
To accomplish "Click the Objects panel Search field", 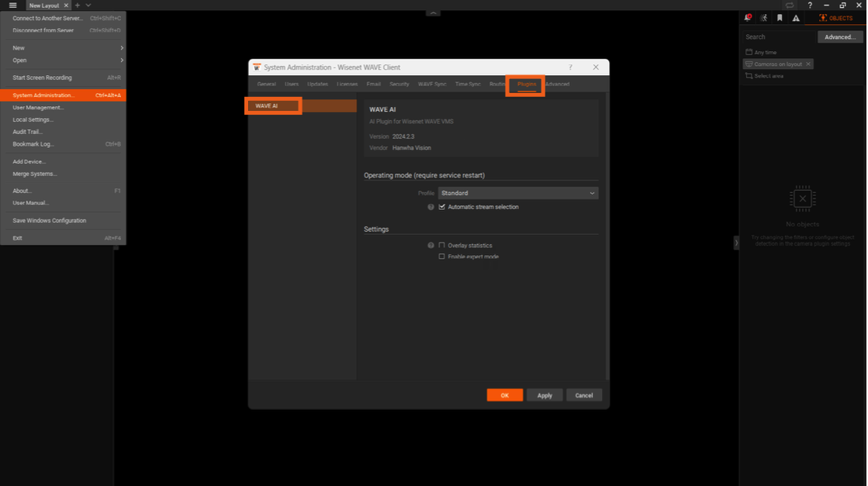I will tap(779, 37).
